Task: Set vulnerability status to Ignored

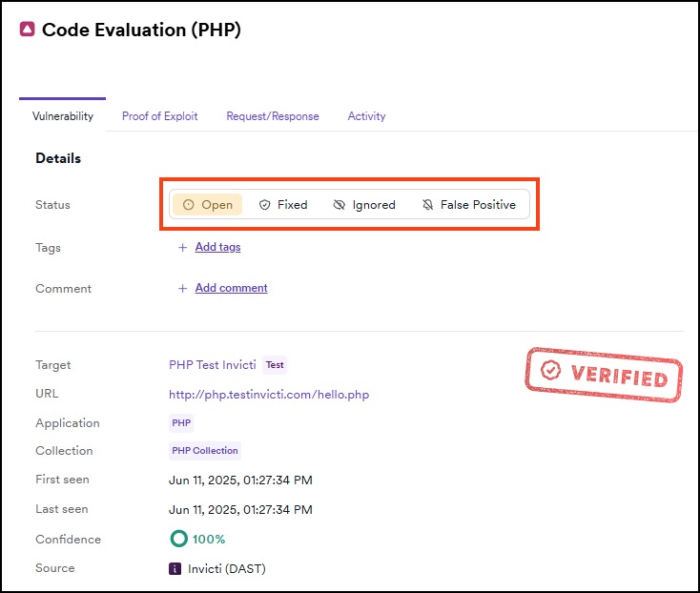Action: (x=364, y=205)
